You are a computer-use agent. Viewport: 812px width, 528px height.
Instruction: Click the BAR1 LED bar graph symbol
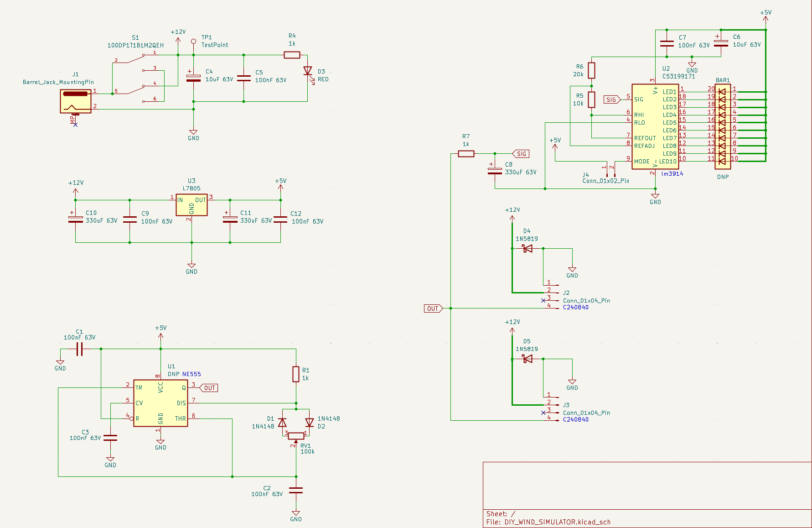pos(723,126)
